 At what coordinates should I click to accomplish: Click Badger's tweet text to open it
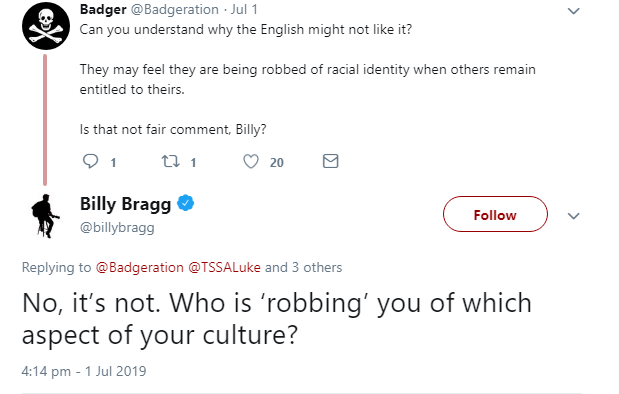(308, 79)
